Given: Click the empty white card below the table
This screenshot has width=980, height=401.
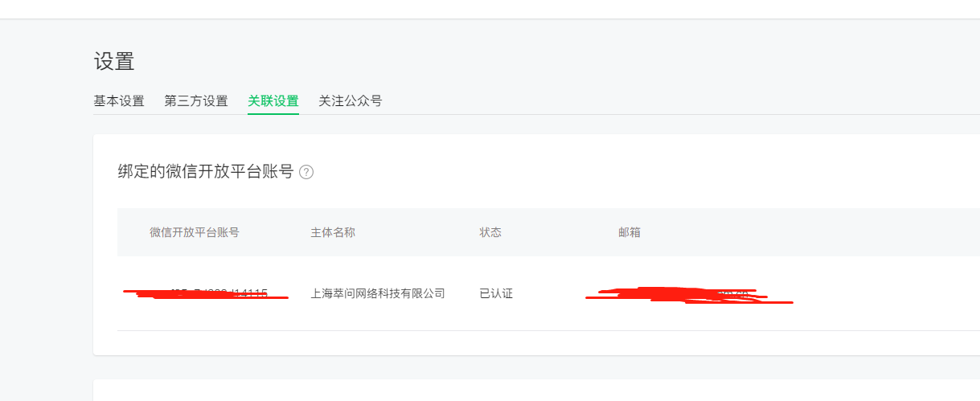Looking at the screenshot, I should click(x=536, y=390).
